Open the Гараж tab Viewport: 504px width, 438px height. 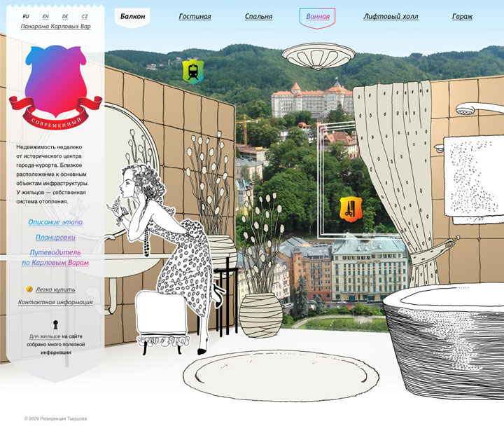click(x=462, y=16)
